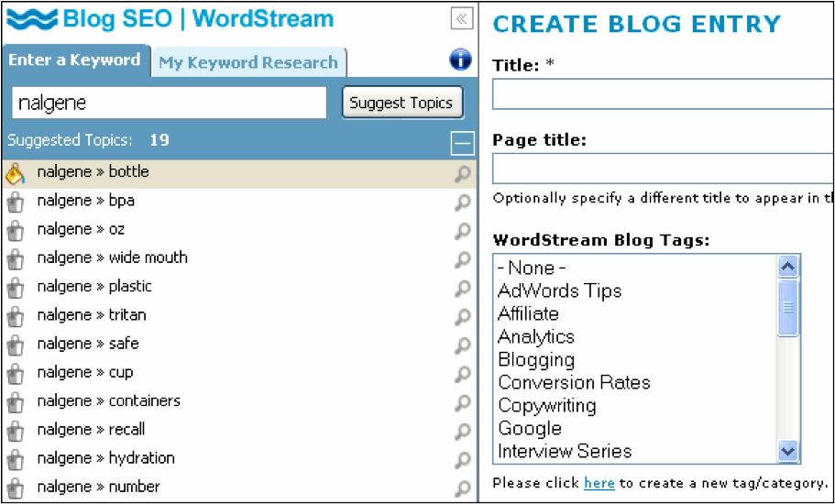This screenshot has height=504, width=835.
Task: Click Suggest Topics button
Action: 402,103
